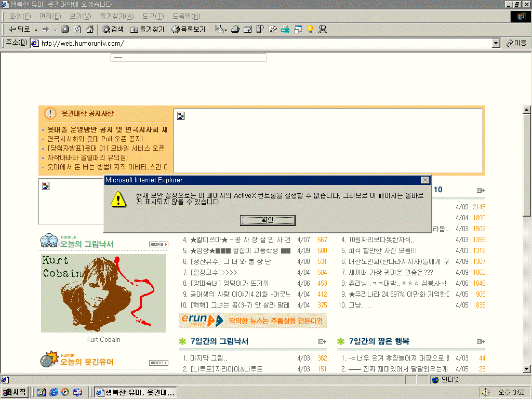Click the Print icon in the toolbar
The image size is (532, 399).
pos(235,30)
